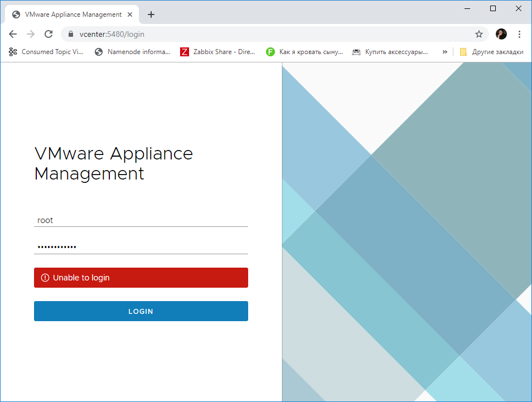Open the Chrome profile avatar
Viewport: 532px width, 402px height.
coord(501,34)
